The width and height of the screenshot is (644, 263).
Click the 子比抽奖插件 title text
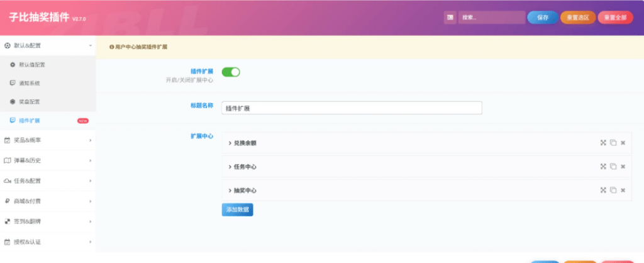[x=39, y=17]
